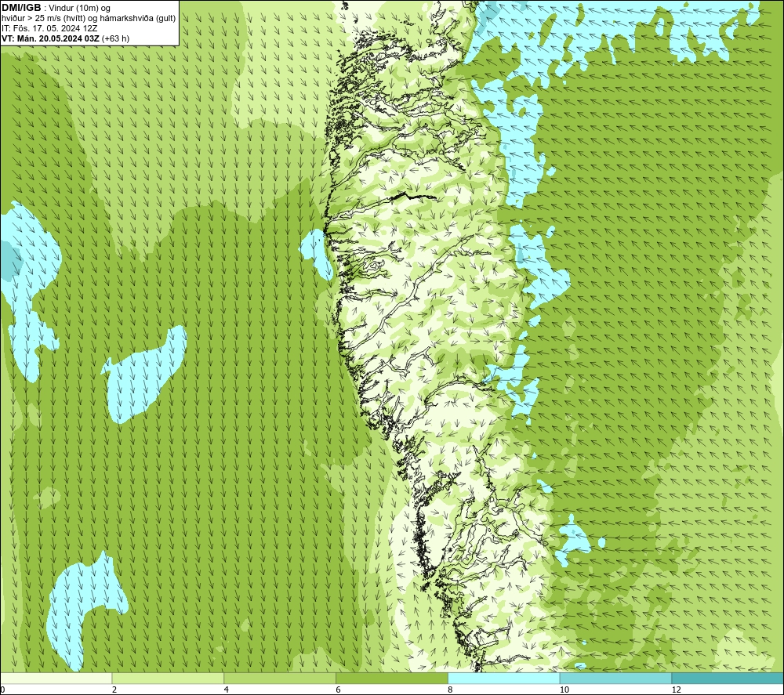Pick the teal band above 12 m/s
Viewport: 784px width, 695px height.
(728, 678)
